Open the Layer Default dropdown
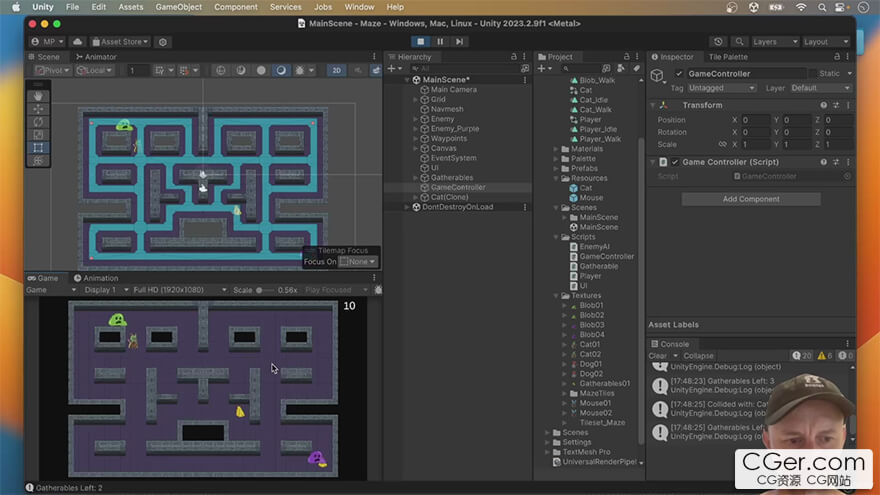The image size is (880, 495). coord(821,88)
